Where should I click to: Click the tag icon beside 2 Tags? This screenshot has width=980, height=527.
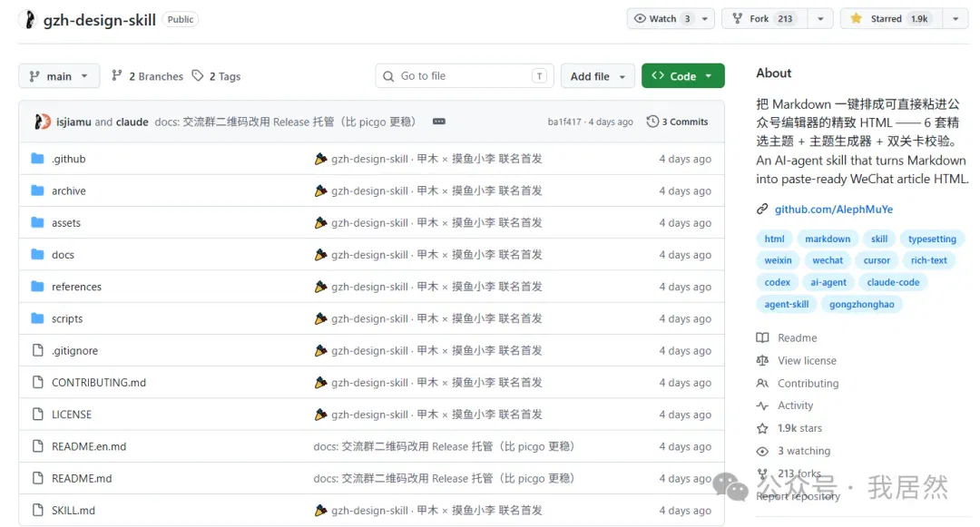tap(198, 75)
